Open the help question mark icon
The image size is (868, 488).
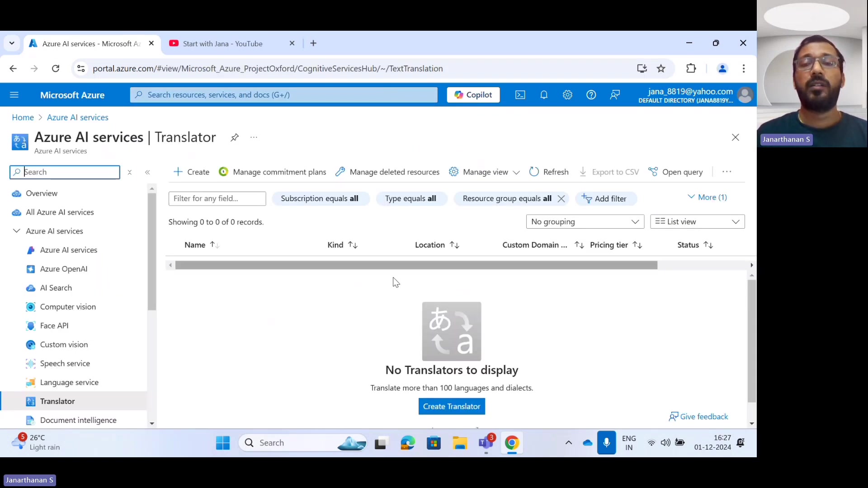pos(591,95)
